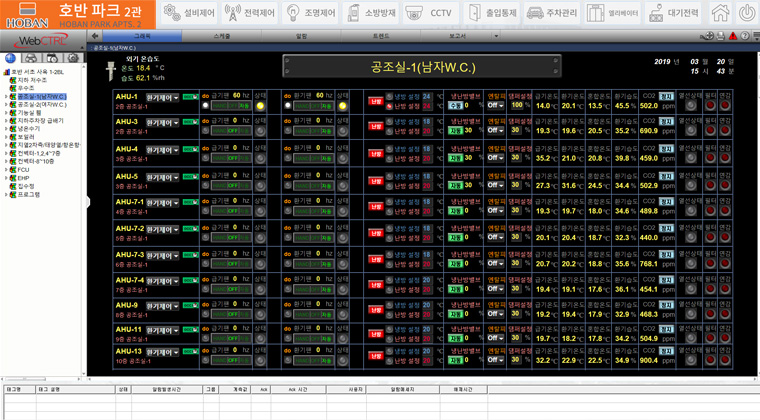
Task: Click the 알람발생시간 column header
Action: [166, 389]
